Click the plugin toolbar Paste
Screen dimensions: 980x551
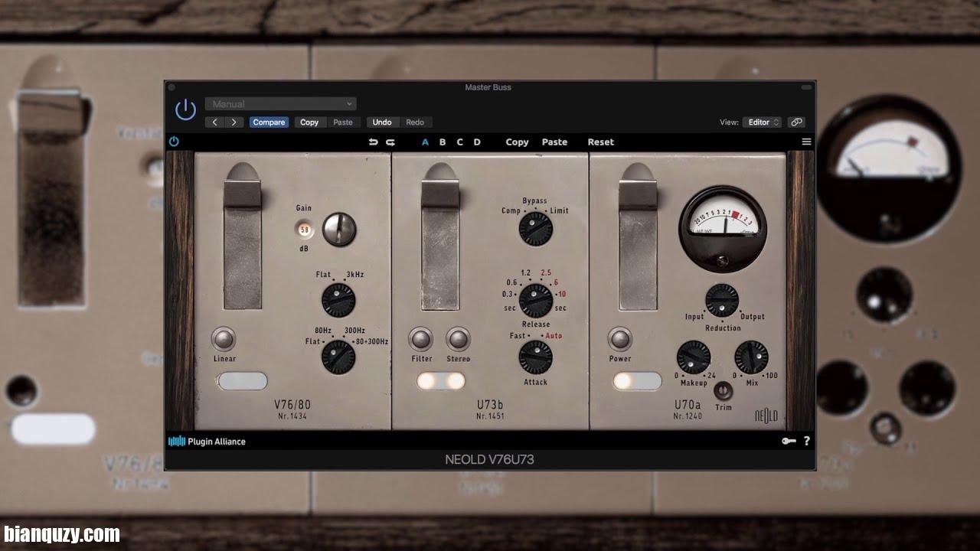[x=554, y=142]
